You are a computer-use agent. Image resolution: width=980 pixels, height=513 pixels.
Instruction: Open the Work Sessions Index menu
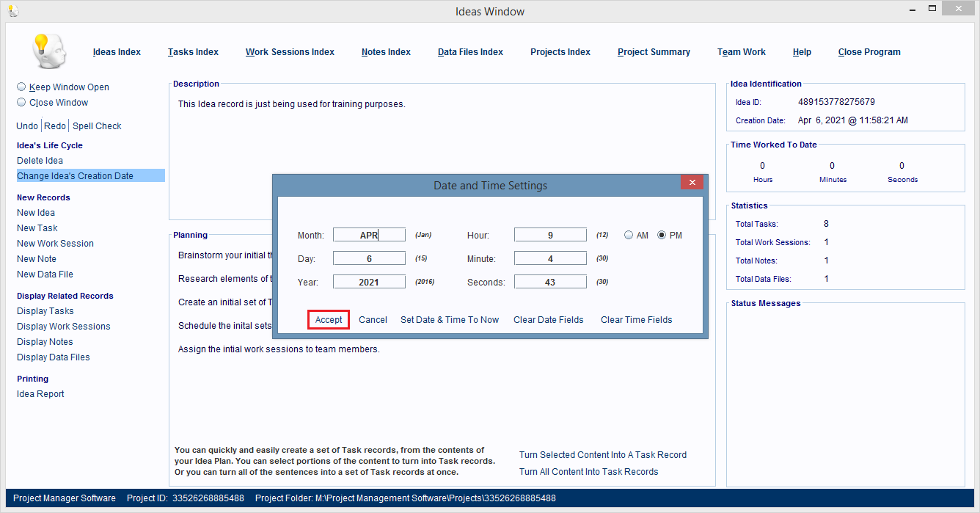click(290, 52)
